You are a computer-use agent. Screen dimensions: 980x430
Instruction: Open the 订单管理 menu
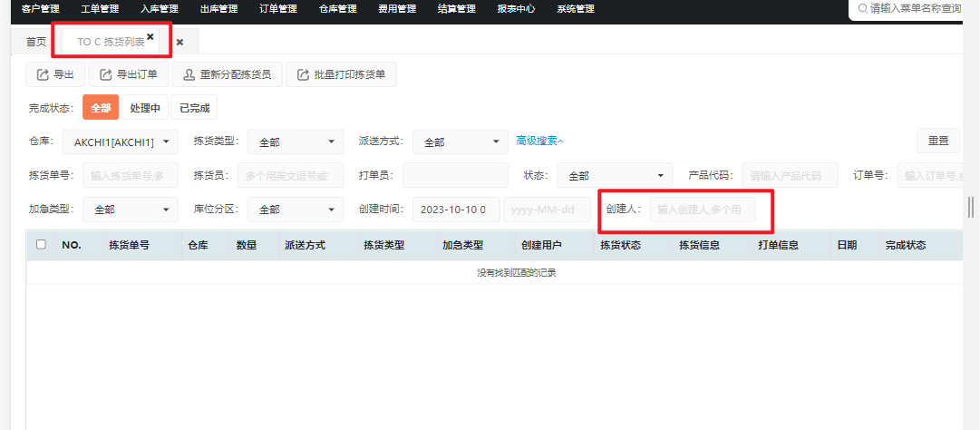point(278,9)
